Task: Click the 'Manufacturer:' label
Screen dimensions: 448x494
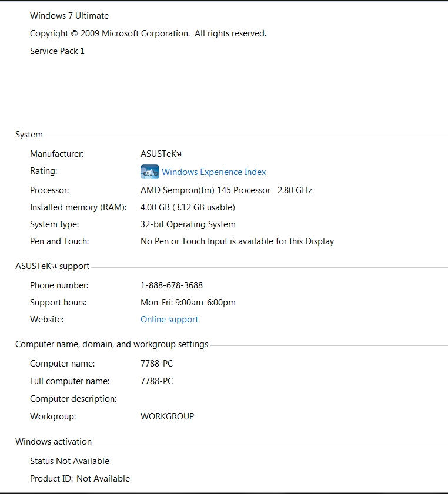Action: [57, 154]
